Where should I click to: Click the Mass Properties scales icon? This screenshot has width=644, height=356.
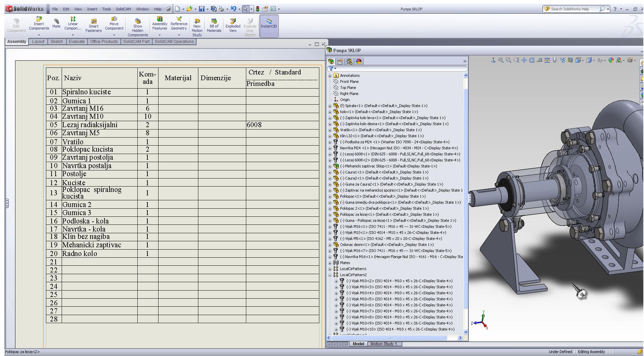547,60
